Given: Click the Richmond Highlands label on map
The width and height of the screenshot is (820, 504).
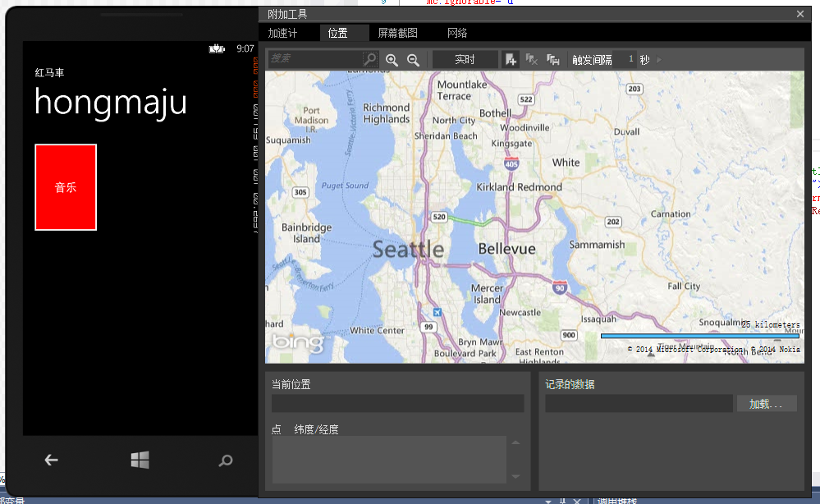Looking at the screenshot, I should [387, 113].
